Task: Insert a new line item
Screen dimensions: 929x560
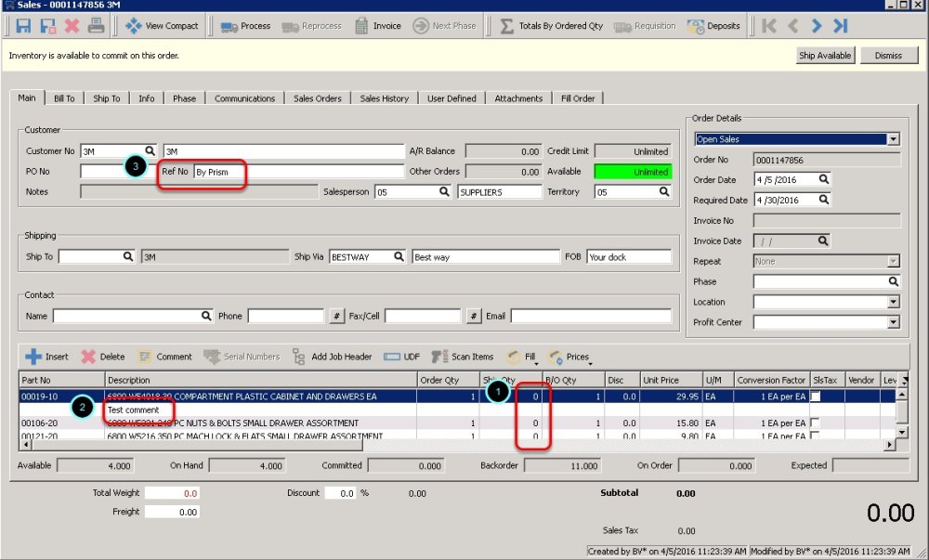Action: 46,357
